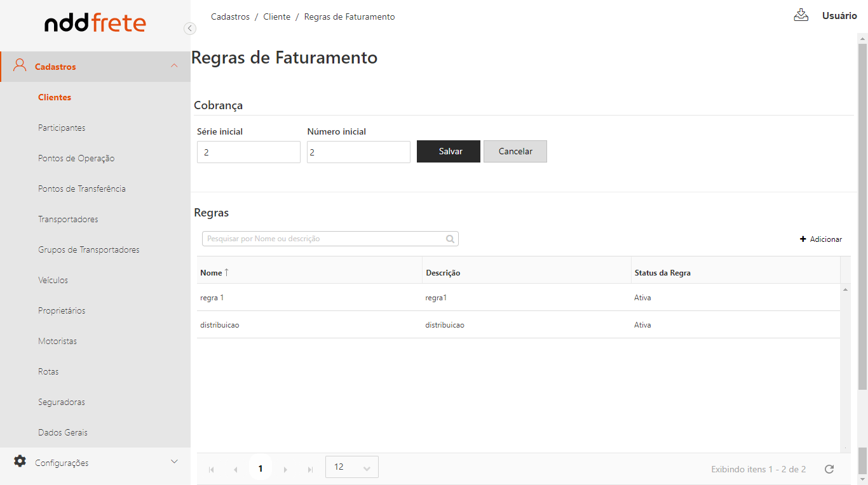Image resolution: width=868 pixels, height=485 pixels.
Task: Go to the next page arrow
Action: click(x=285, y=469)
